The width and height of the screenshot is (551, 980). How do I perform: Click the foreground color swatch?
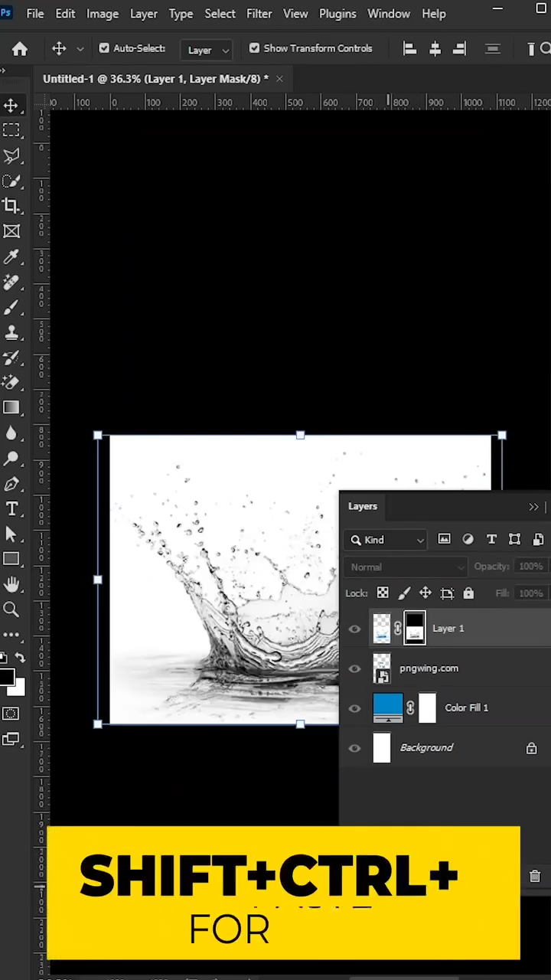pyautogui.click(x=6, y=677)
